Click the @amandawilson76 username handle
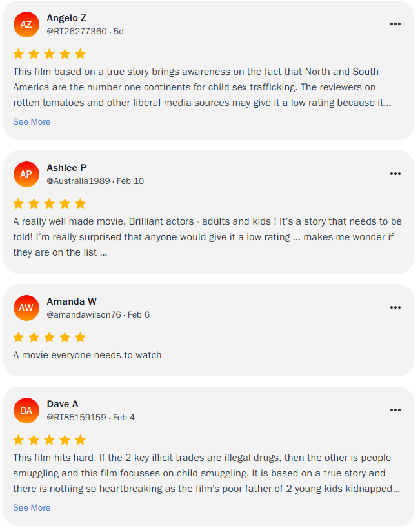The width and height of the screenshot is (420, 530). [x=84, y=315]
